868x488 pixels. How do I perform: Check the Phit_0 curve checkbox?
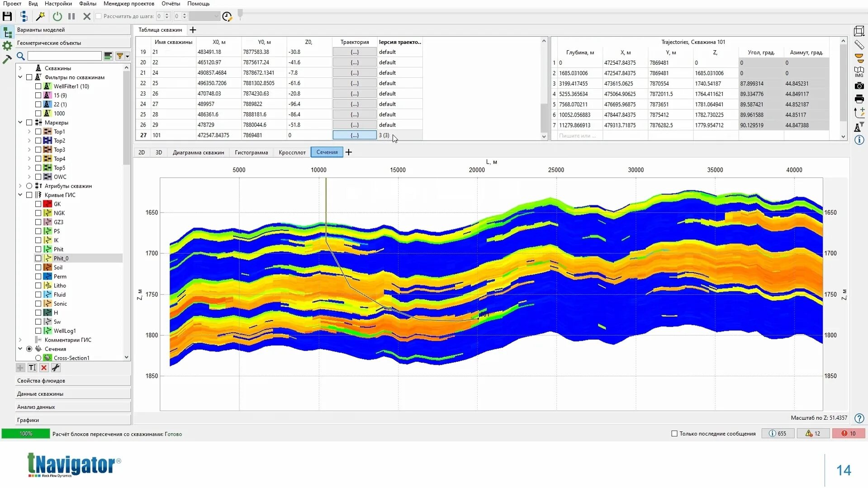point(38,258)
